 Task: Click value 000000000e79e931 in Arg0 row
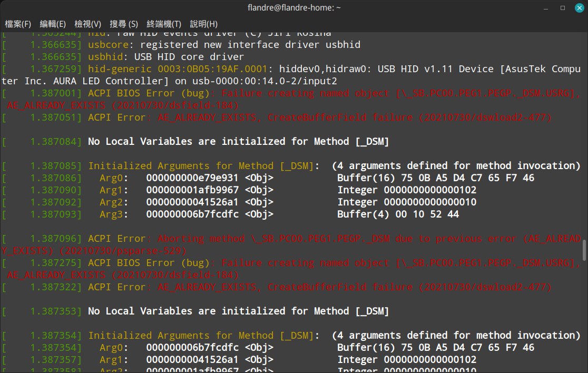[x=192, y=178]
